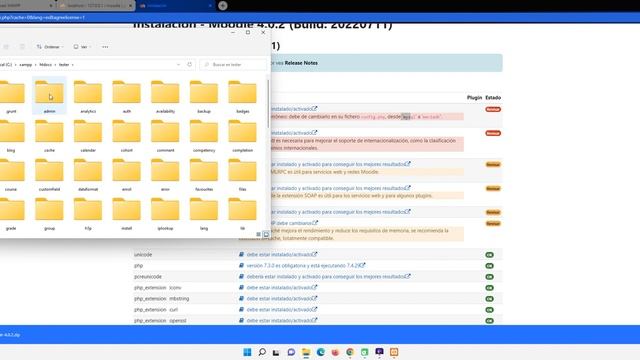Open the dataformat folder
The width and height of the screenshot is (640, 360).
coord(88,174)
